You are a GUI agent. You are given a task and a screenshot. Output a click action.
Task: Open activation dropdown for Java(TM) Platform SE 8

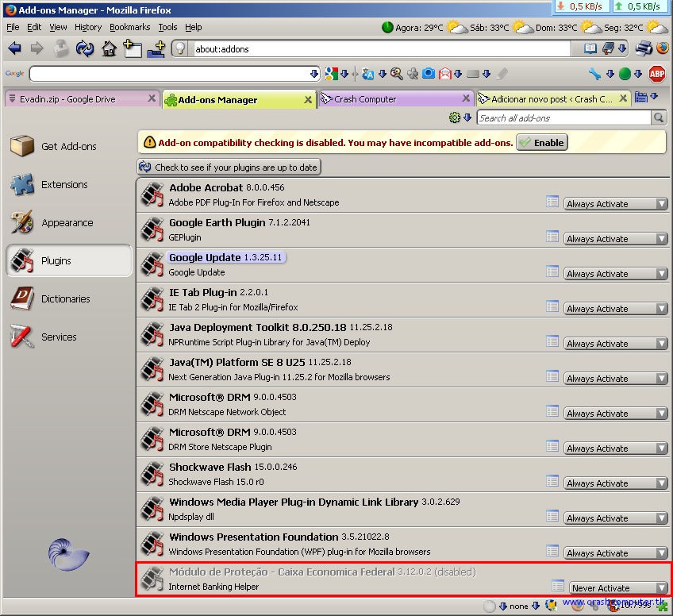(616, 379)
